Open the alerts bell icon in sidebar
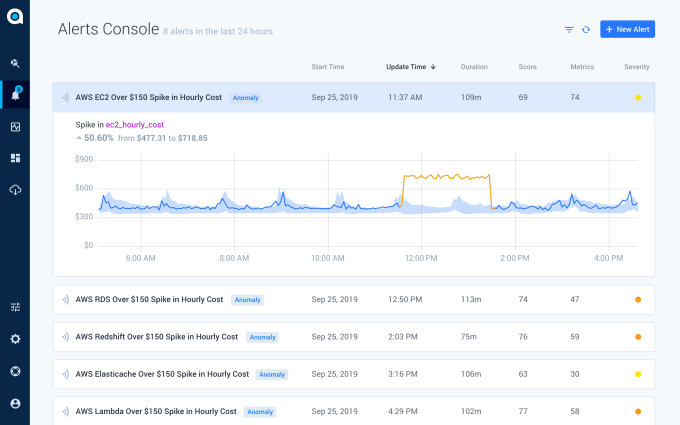The width and height of the screenshot is (680, 425). 15,95
